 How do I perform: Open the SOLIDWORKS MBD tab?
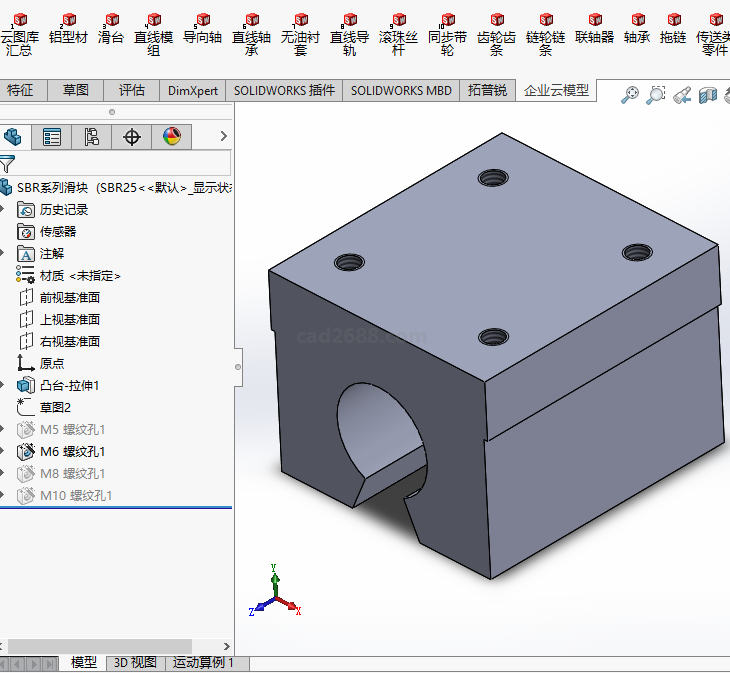point(400,90)
